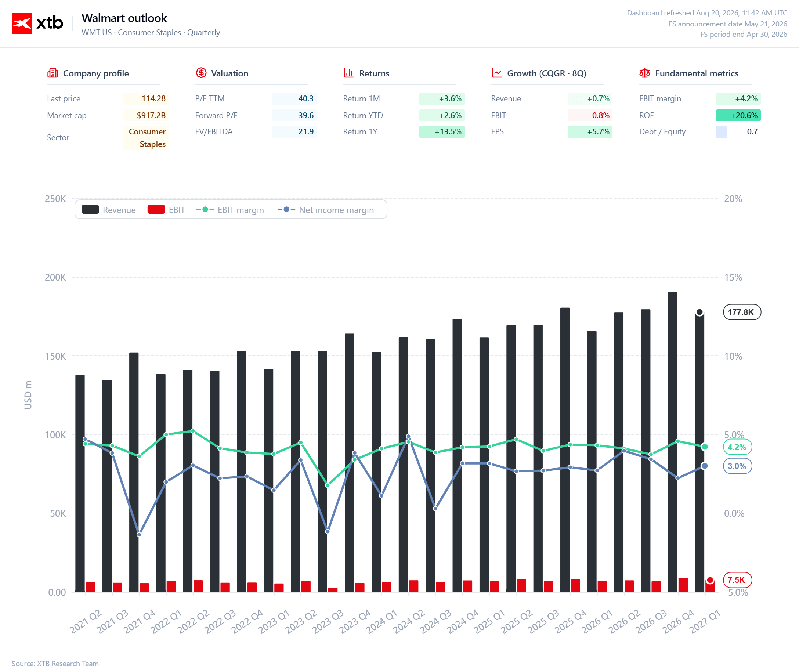Screen dimensions: 799x672
Task: Click the Market cap value $917.2B
Action: click(x=146, y=115)
